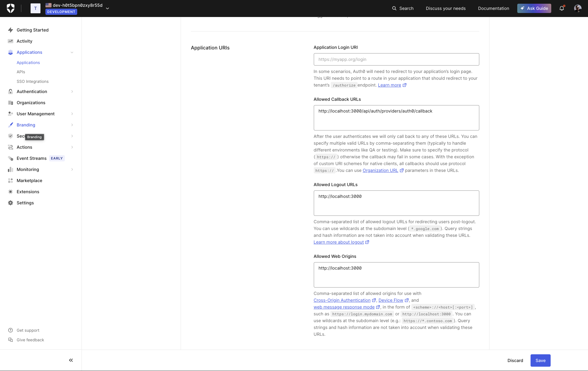Click the User Management people icon

click(x=10, y=114)
